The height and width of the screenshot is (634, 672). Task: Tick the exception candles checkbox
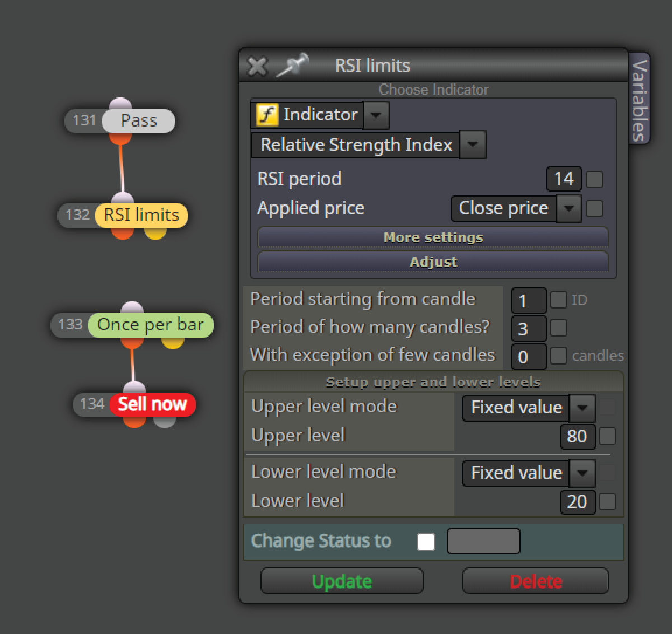point(558,356)
